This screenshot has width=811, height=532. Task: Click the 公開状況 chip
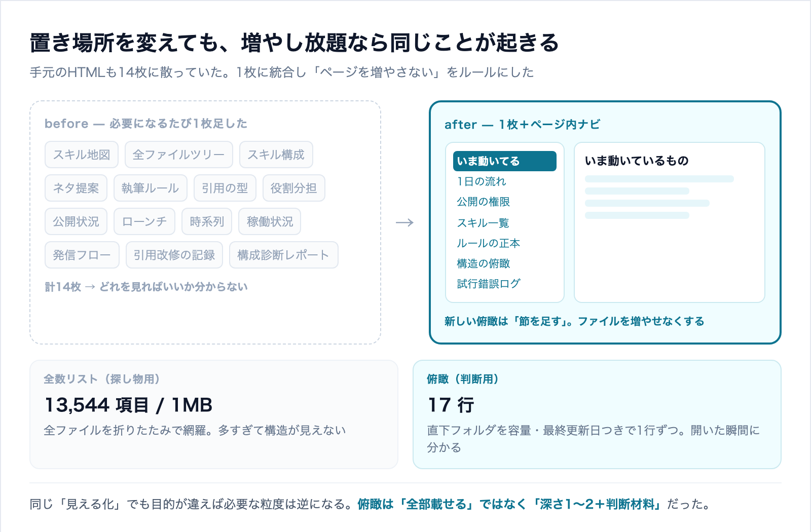pyautogui.click(x=76, y=221)
